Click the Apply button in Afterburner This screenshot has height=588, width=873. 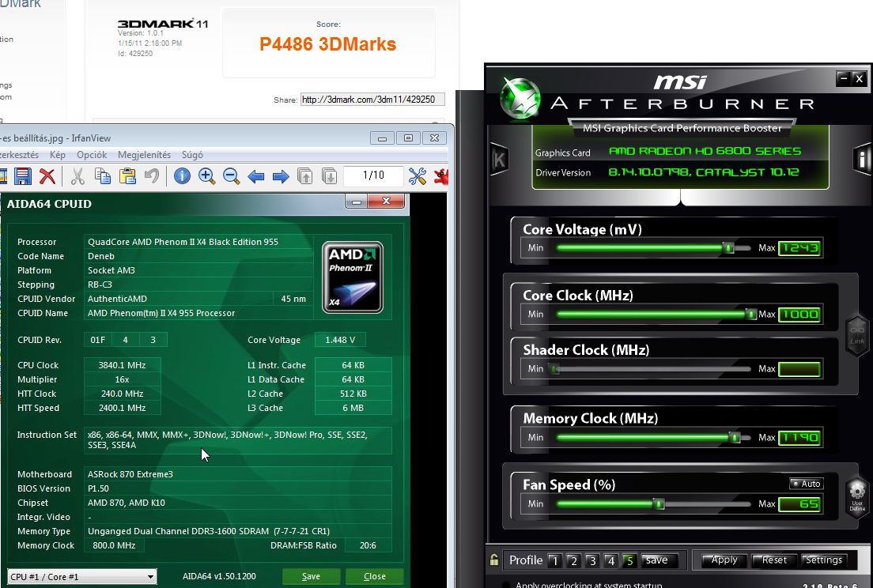724,560
